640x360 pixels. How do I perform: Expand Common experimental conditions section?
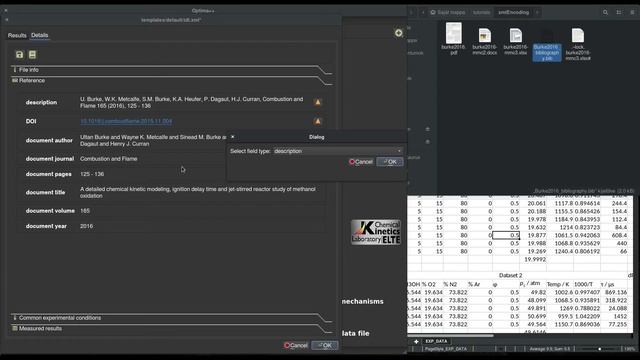coord(171,318)
